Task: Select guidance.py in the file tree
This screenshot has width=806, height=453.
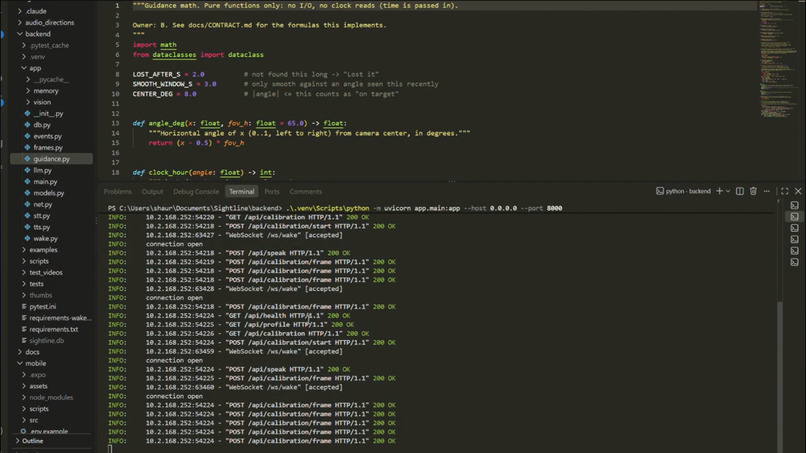Action: [51, 159]
